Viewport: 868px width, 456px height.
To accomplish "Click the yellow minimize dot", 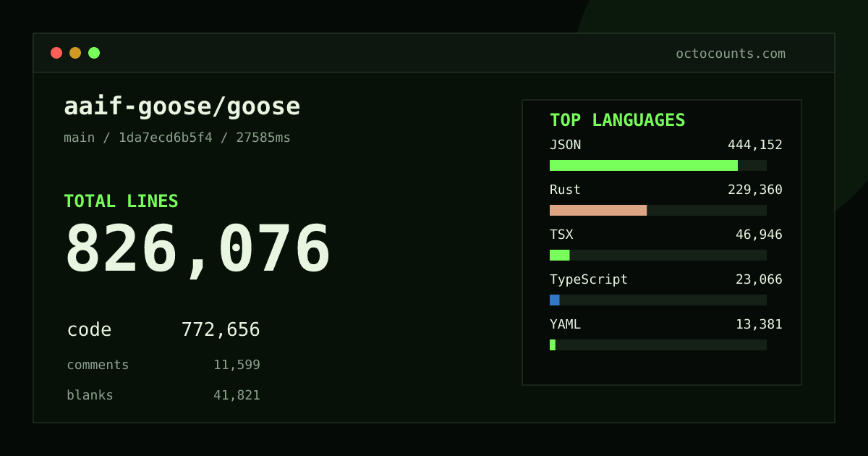I will pos(75,53).
